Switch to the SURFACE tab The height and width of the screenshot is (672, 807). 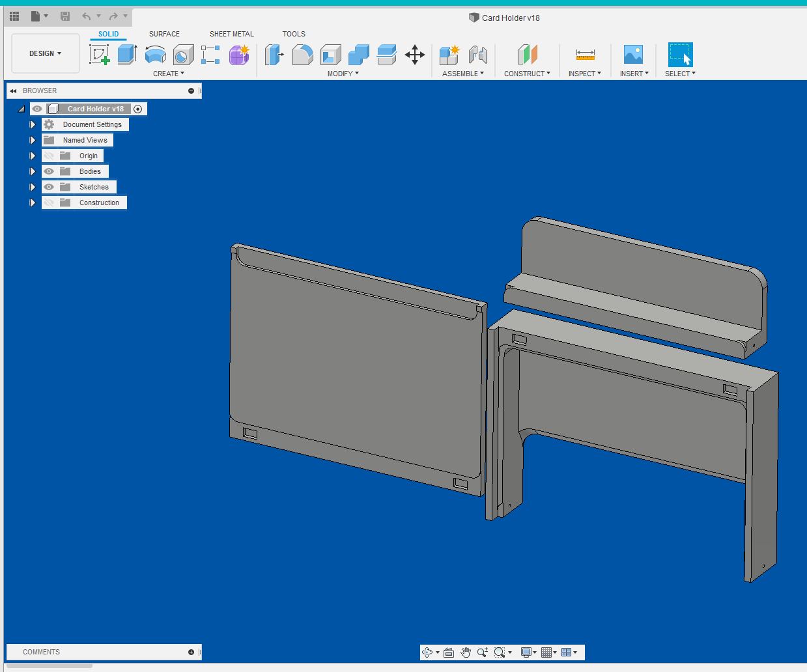(164, 34)
